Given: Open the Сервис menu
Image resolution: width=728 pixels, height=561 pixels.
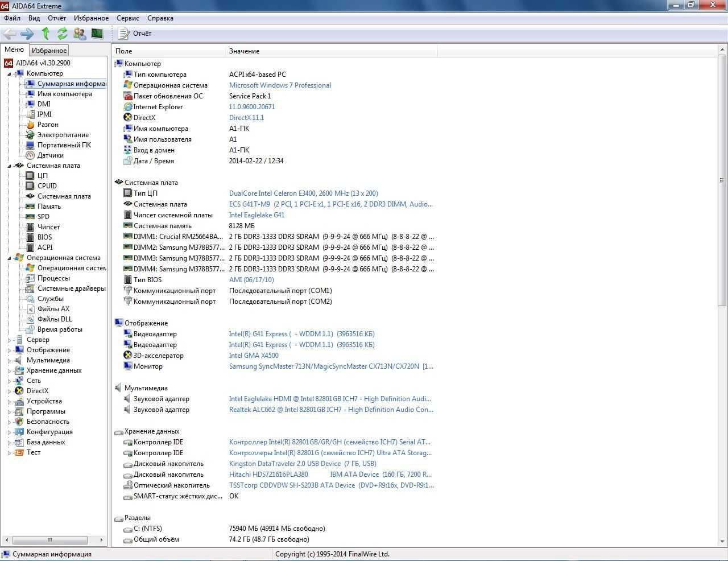Looking at the screenshot, I should 128,18.
